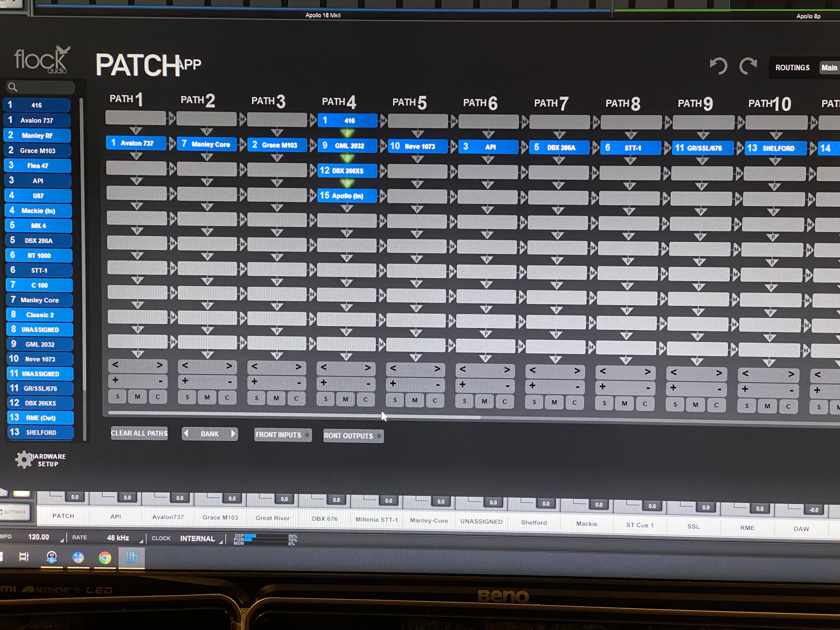Select RME (Out) in the device list
This screenshot has height=630, width=840.
40,418
